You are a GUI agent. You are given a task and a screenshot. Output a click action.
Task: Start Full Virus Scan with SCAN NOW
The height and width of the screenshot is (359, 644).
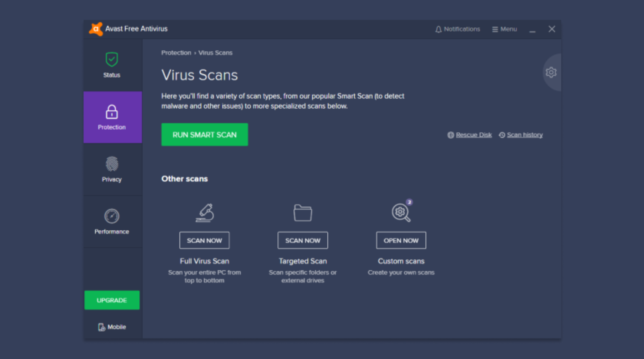tap(204, 240)
